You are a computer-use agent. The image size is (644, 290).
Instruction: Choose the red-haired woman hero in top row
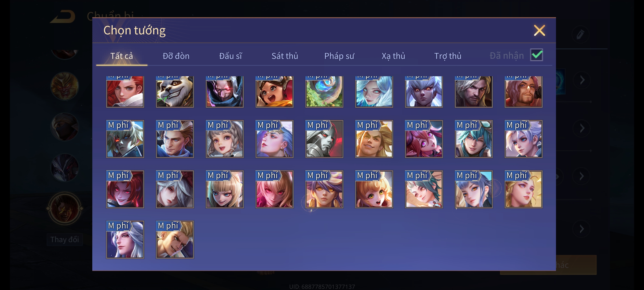coord(125,92)
